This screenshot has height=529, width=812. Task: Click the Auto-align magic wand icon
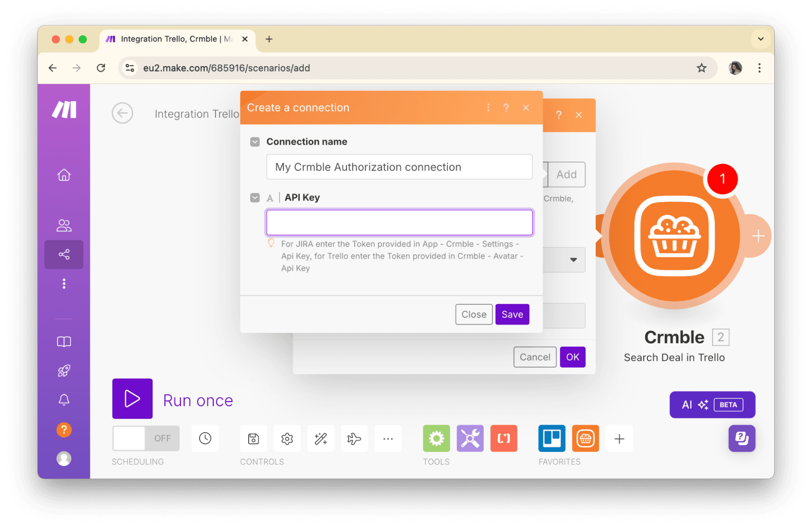[320, 438]
